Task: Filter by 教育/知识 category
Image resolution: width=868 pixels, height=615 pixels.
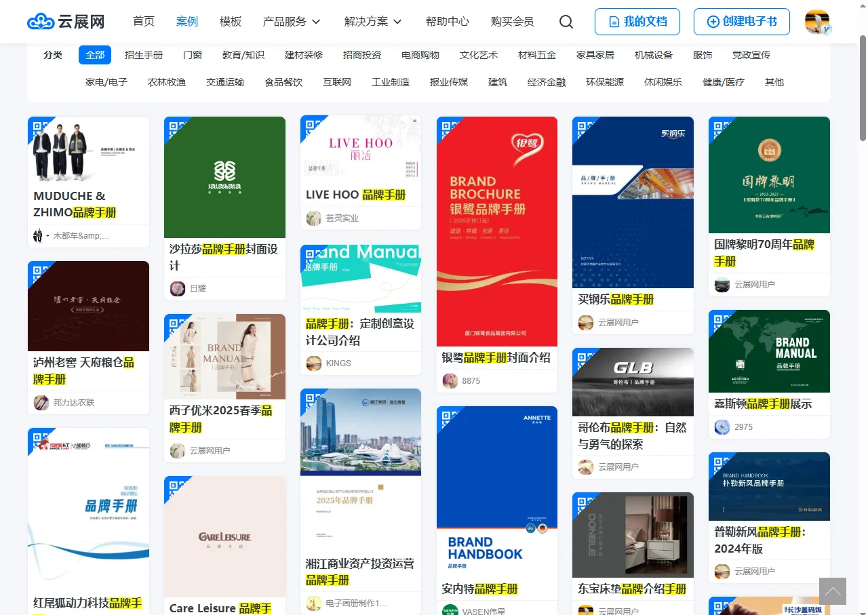Action: (x=243, y=55)
